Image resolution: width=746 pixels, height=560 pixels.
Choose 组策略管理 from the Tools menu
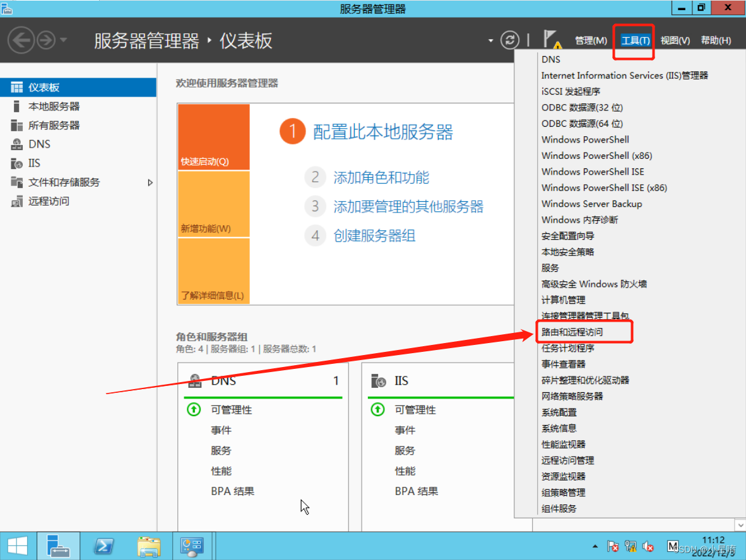[x=564, y=493]
